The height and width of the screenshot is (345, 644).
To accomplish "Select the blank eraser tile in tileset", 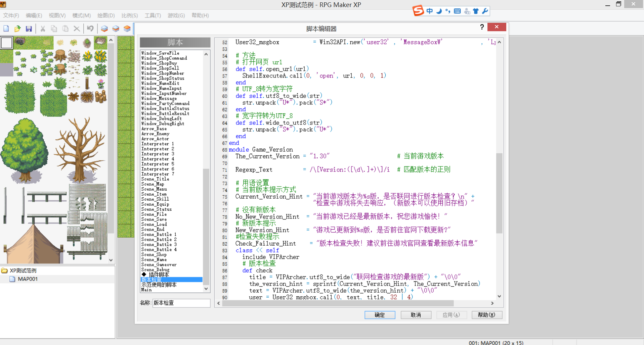I will click(7, 43).
